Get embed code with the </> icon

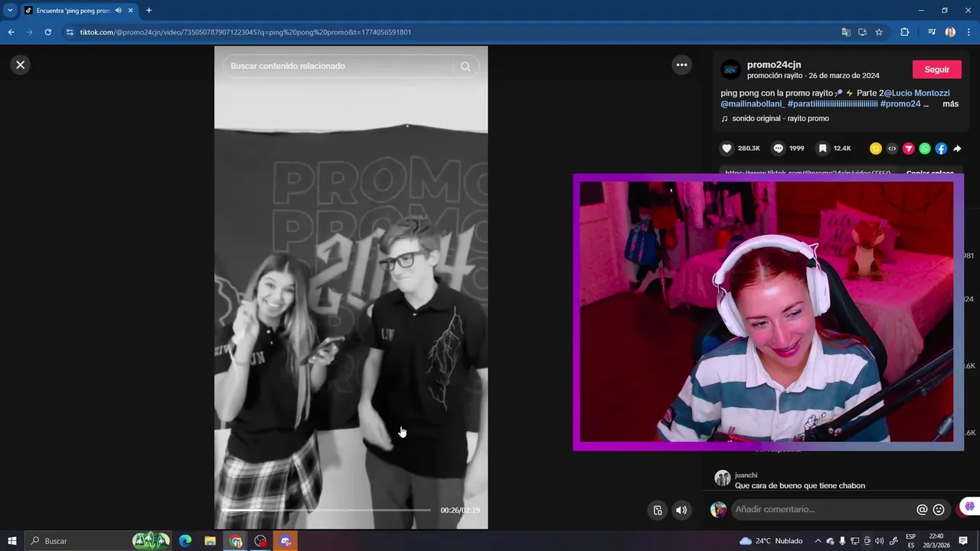[892, 148]
